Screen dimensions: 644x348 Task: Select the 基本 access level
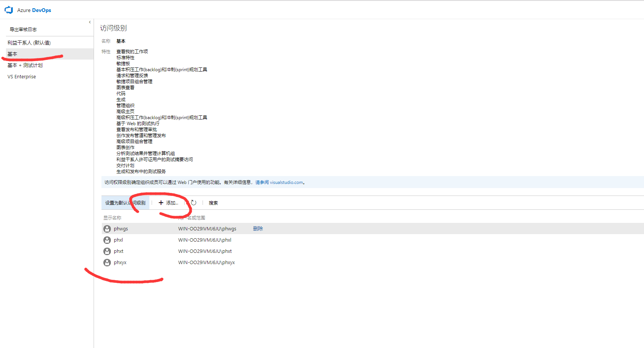click(12, 54)
